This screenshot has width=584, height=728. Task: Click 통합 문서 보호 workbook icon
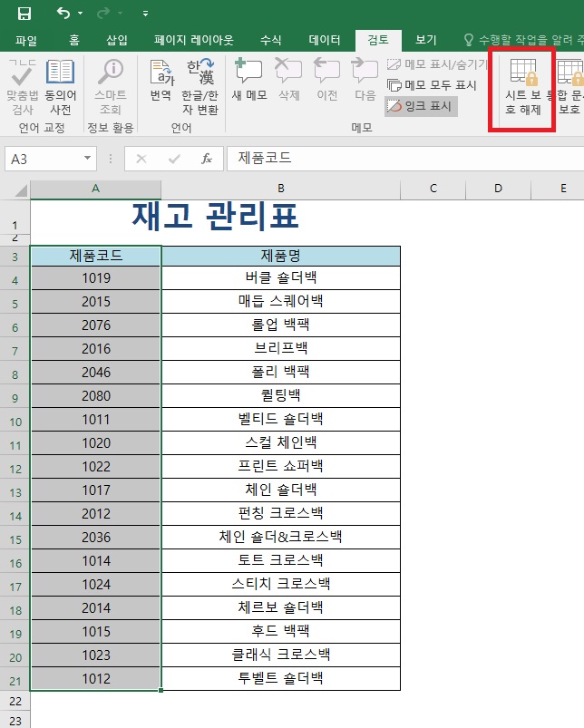569,87
